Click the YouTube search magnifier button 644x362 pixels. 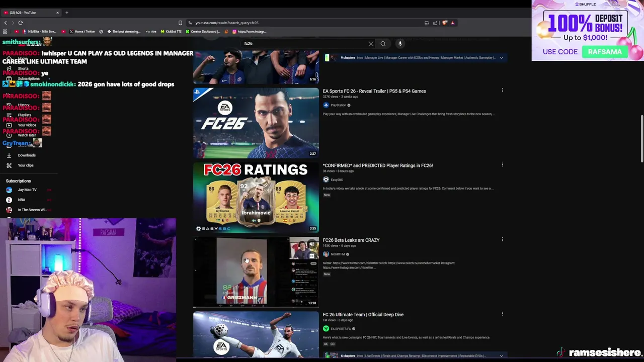(x=383, y=44)
